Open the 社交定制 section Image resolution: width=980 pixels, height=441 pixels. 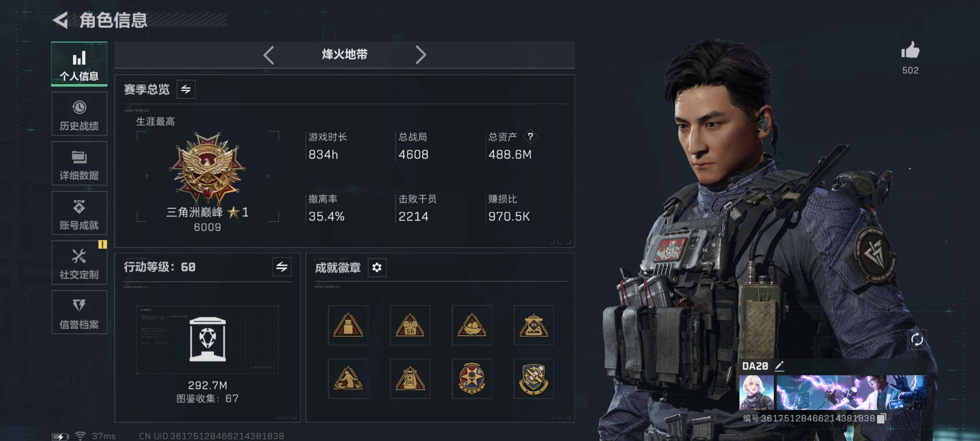tap(79, 262)
